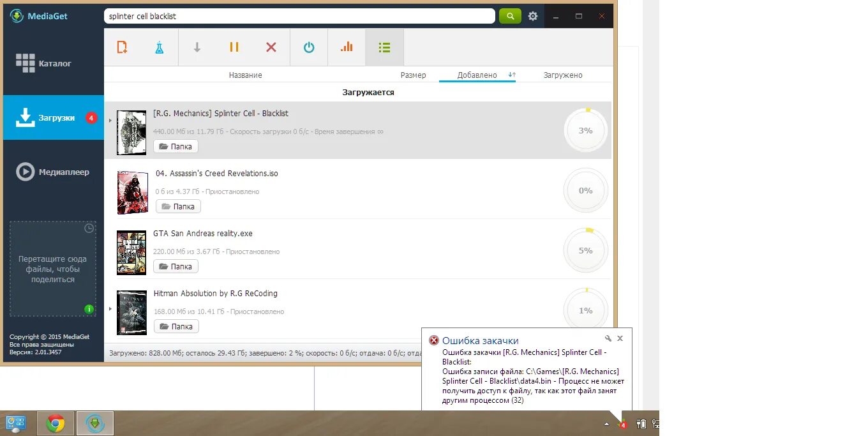Screen dimensions: 868x436
Task: Sort by the Загружено column
Action: pyautogui.click(x=563, y=75)
